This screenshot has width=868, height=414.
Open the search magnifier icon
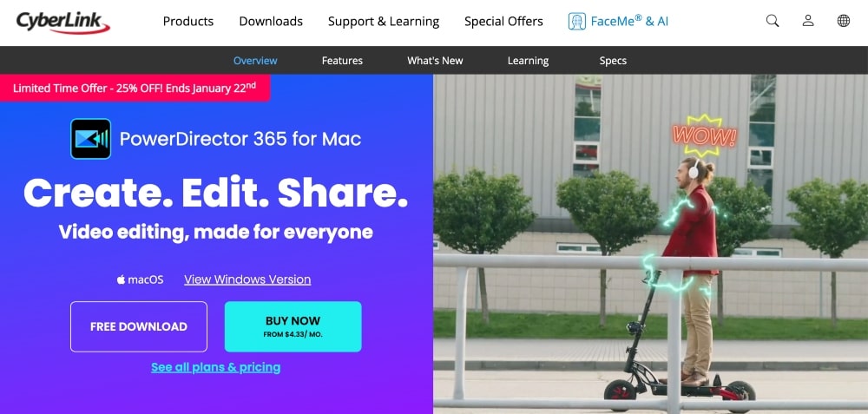click(773, 21)
